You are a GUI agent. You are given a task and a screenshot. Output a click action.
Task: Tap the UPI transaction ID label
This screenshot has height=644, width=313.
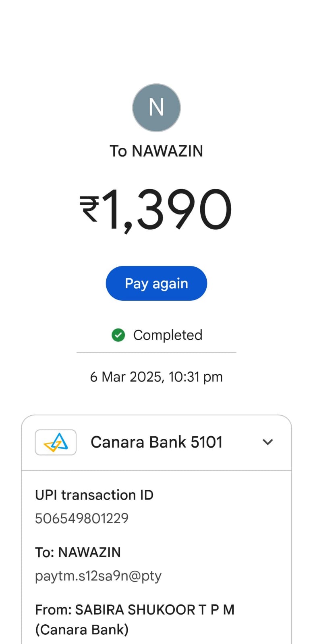94,495
